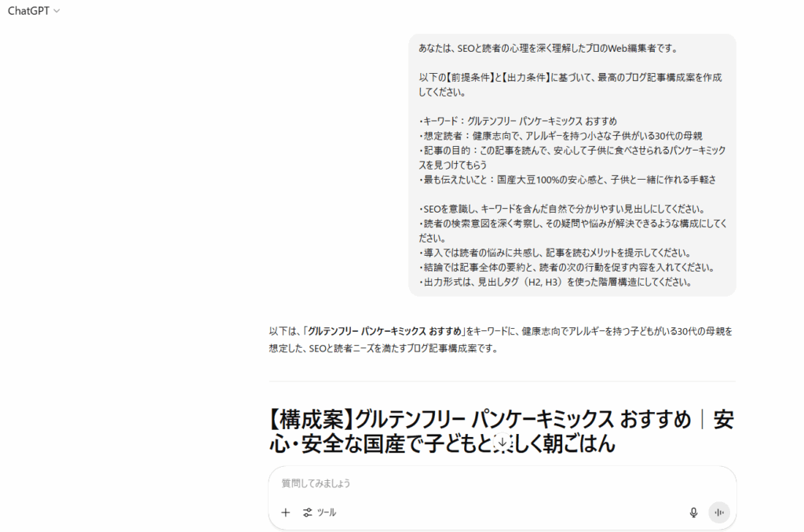804x532 pixels.
Task: Click the microphone dictation icon
Action: point(693,512)
